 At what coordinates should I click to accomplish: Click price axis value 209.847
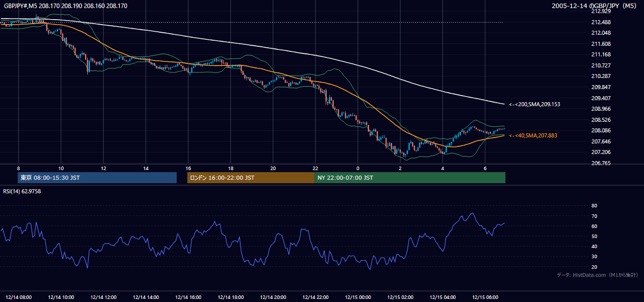pos(601,87)
